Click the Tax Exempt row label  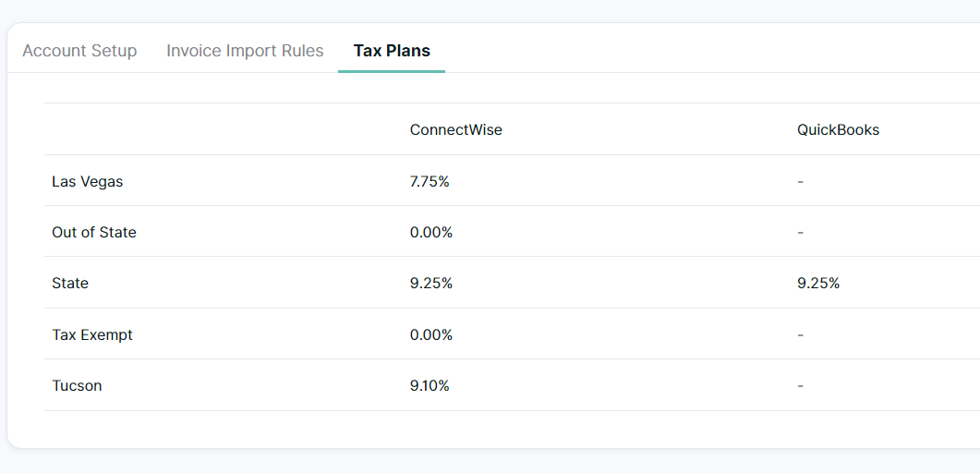[92, 335]
